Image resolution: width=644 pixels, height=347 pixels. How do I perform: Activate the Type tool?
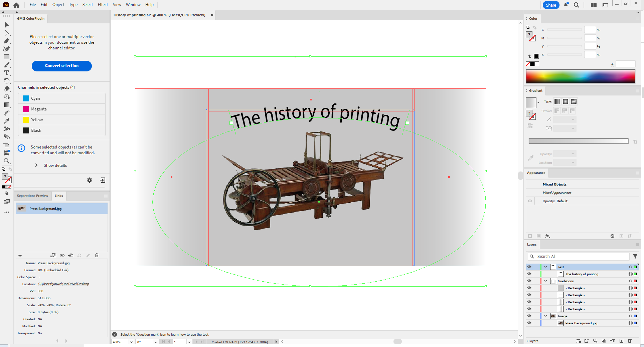pos(7,73)
